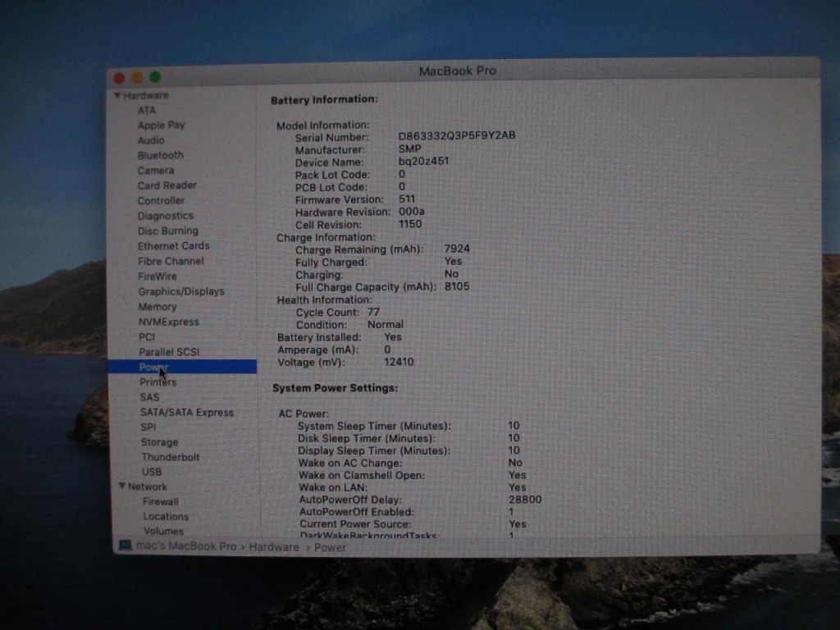The width and height of the screenshot is (840, 630).
Task: Click the Wake on Clamshell Open label
Action: tap(362, 475)
